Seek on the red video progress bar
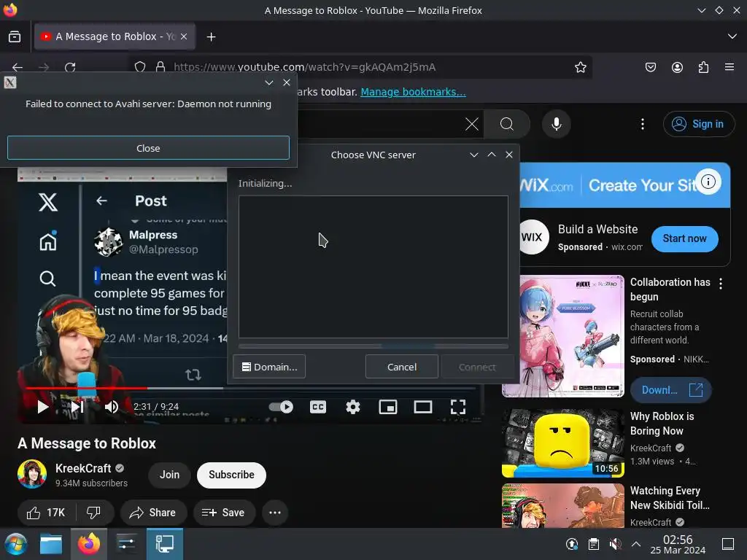Viewport: 747px width, 560px height. pyautogui.click(x=251, y=389)
